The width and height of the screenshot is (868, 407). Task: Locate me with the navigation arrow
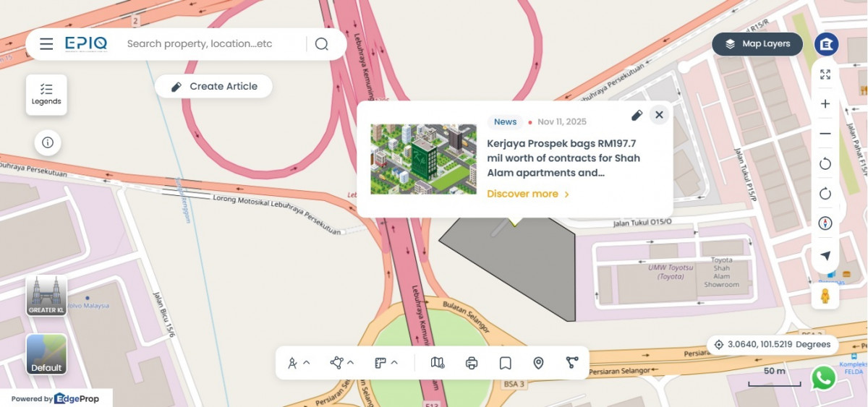825,255
